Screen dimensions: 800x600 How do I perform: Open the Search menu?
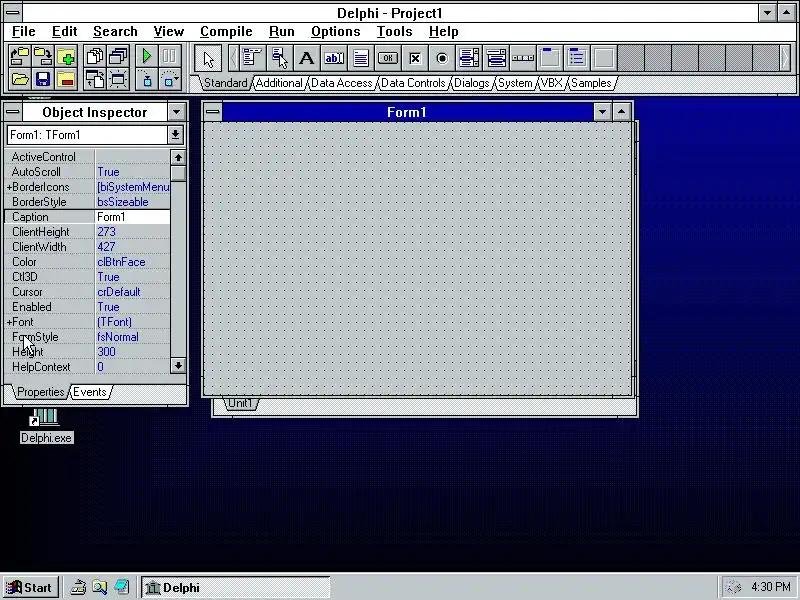click(x=115, y=32)
